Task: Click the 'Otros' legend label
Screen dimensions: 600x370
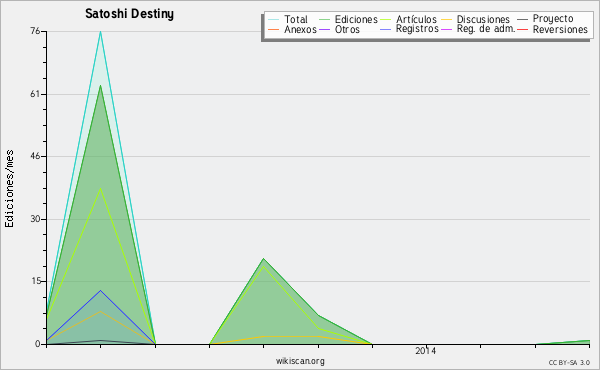Action: click(347, 29)
